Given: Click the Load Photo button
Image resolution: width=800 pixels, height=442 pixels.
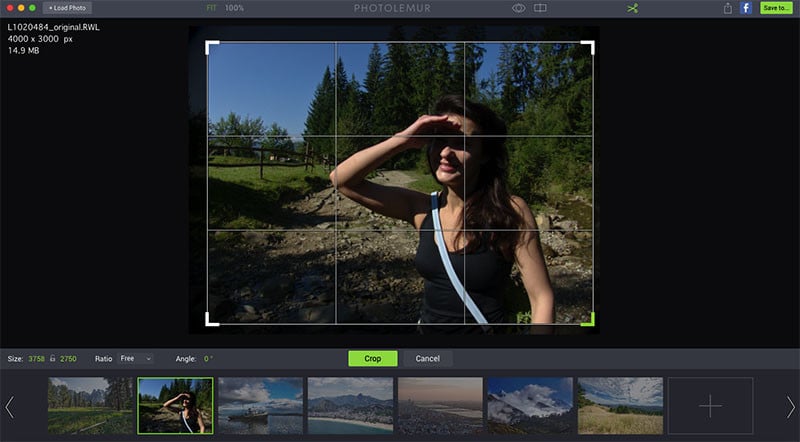Looking at the screenshot, I should [67, 8].
